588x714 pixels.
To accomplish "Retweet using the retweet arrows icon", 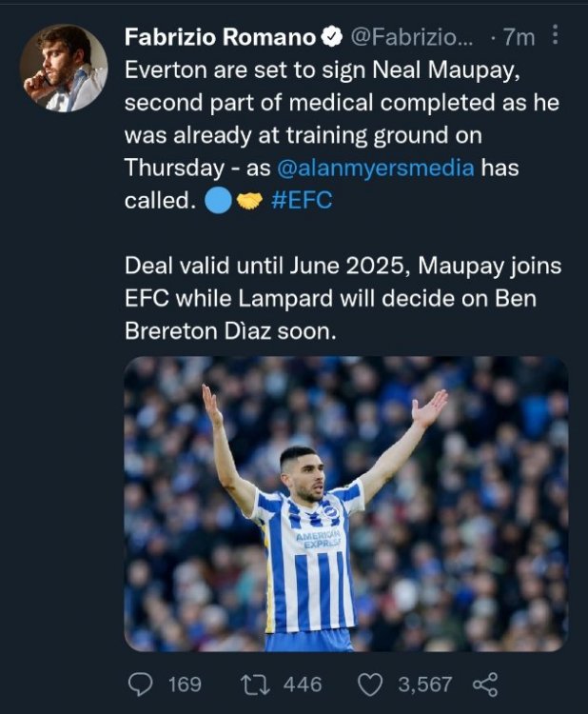I will pyautogui.click(x=251, y=684).
